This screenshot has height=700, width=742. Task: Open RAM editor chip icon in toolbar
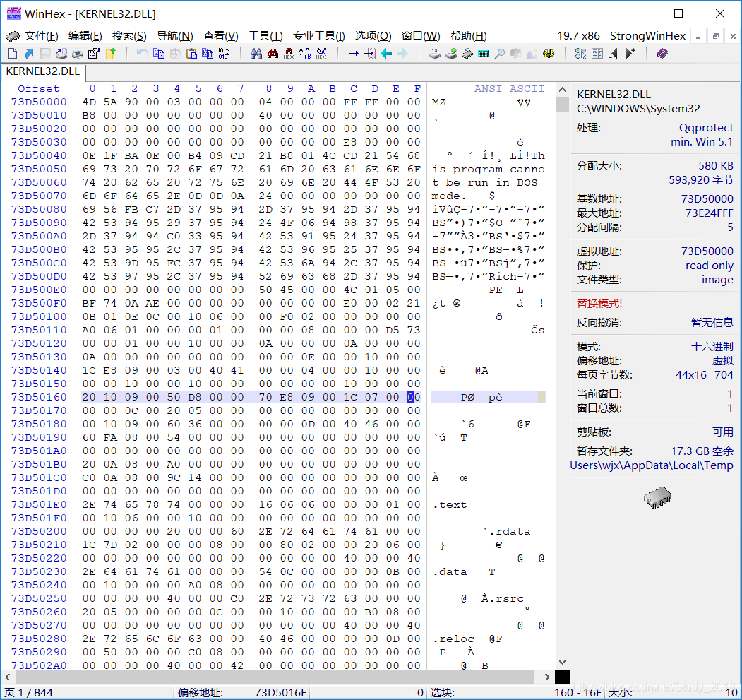[467, 54]
